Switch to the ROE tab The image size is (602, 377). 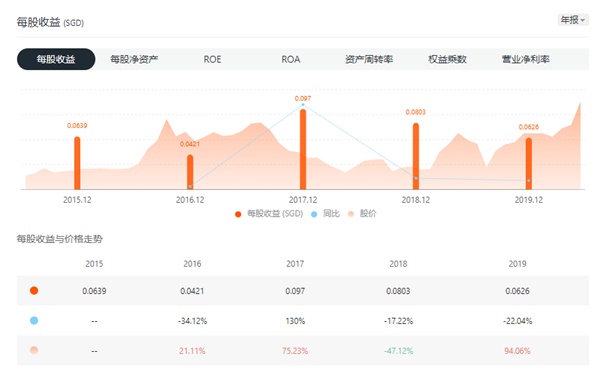[212, 60]
